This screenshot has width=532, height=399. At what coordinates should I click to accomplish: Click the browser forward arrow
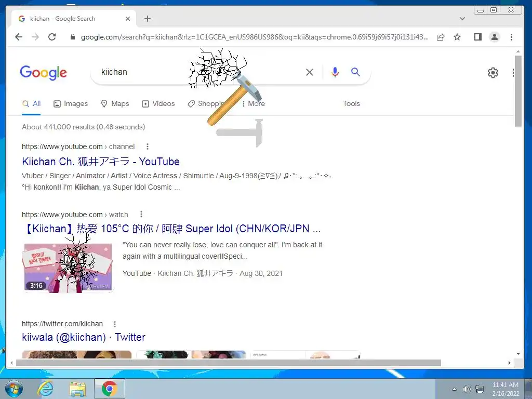click(35, 37)
